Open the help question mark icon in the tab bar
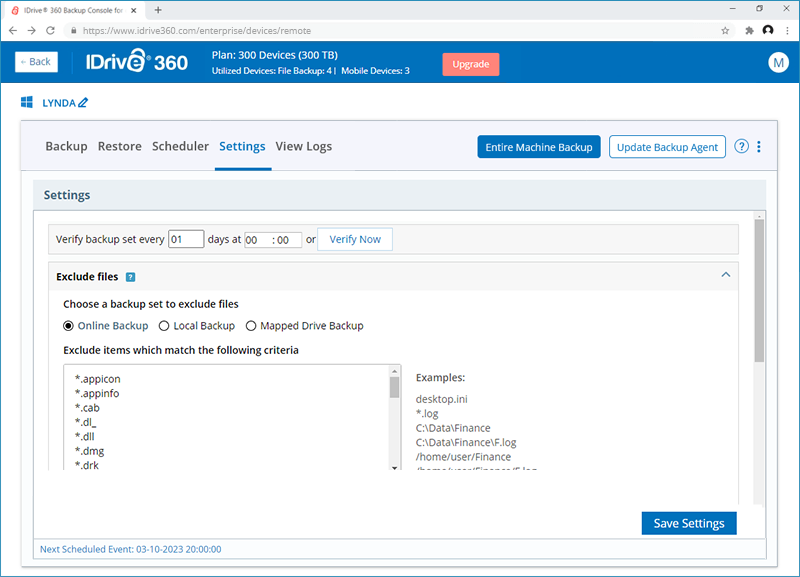 coord(741,147)
